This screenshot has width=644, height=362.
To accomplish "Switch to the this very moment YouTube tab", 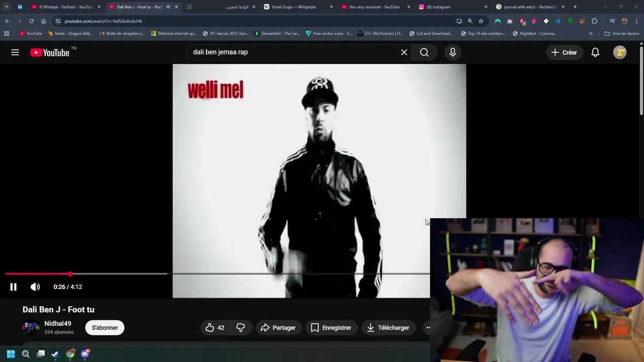I will [x=374, y=7].
